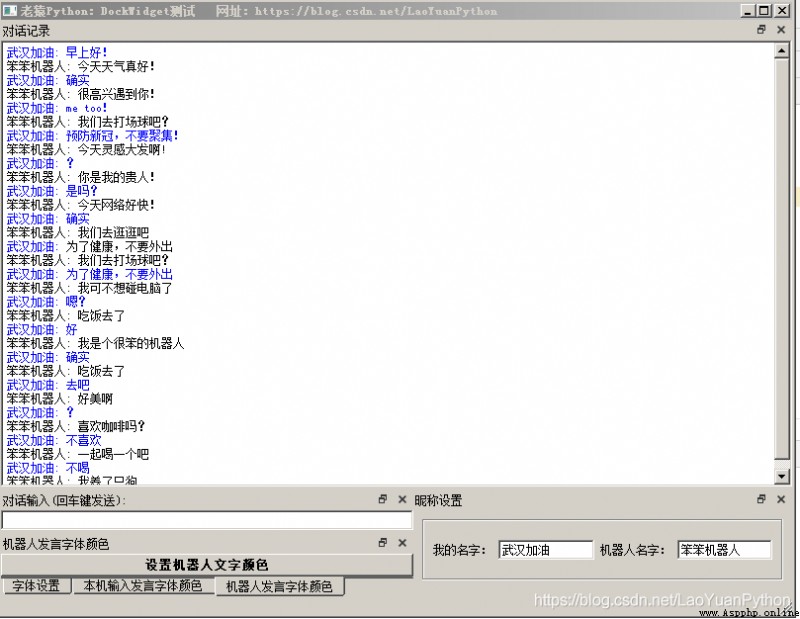Click the line 笨笨机器人: 我可不想碰电脑了

(89, 288)
